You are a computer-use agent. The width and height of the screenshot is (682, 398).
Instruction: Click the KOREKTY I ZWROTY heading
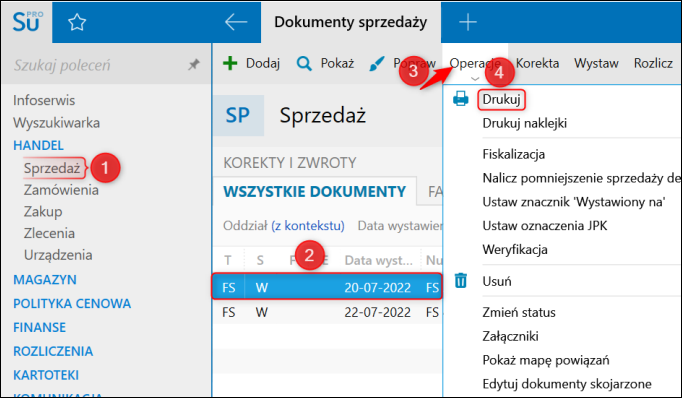pos(290,163)
